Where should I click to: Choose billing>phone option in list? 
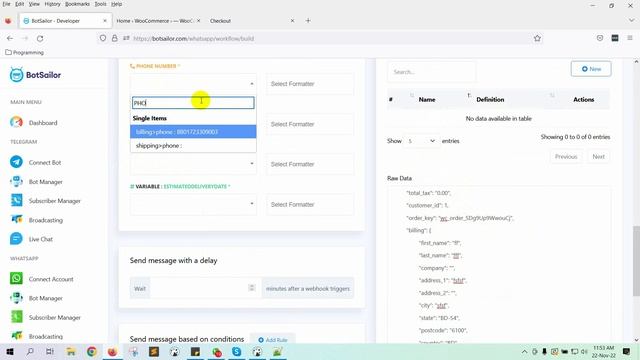coord(193,132)
